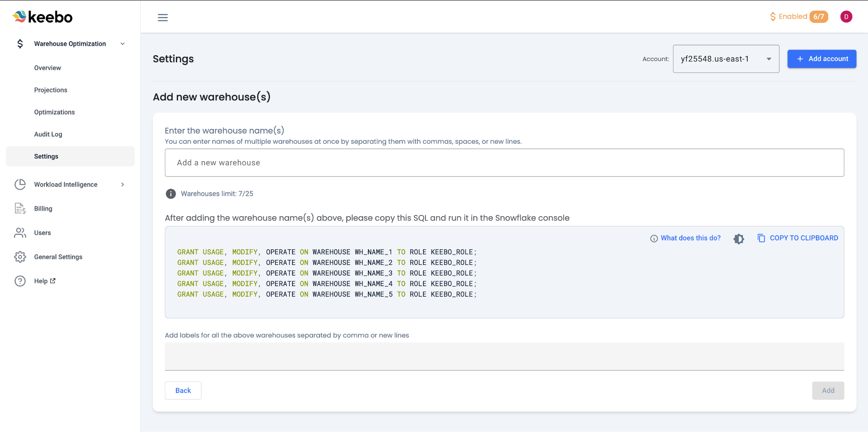The height and width of the screenshot is (432, 868).
Task: Click the keebo logo
Action: tap(43, 17)
